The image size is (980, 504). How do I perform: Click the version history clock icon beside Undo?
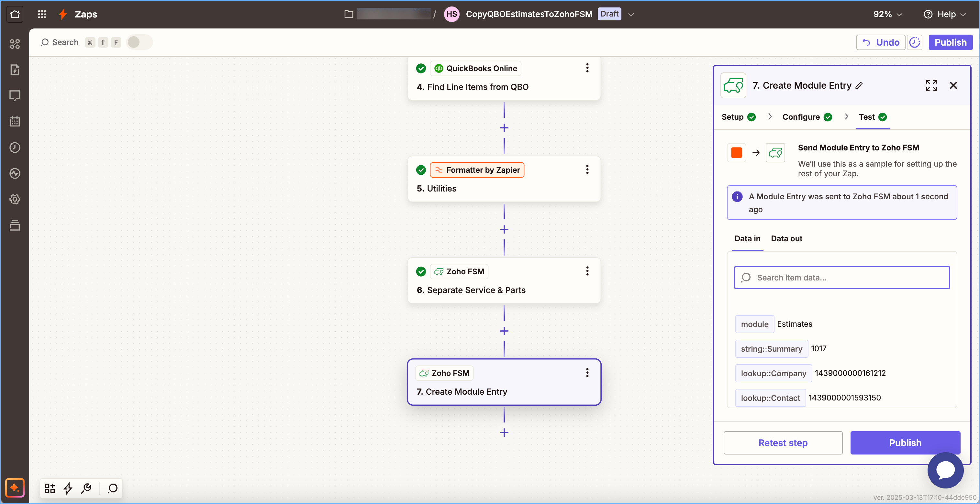click(915, 42)
